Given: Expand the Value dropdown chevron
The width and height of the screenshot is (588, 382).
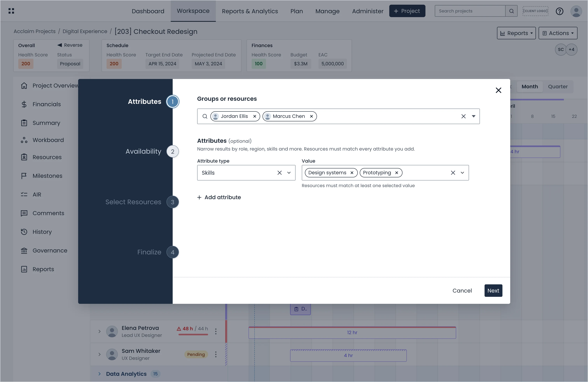Looking at the screenshot, I should 462,173.
